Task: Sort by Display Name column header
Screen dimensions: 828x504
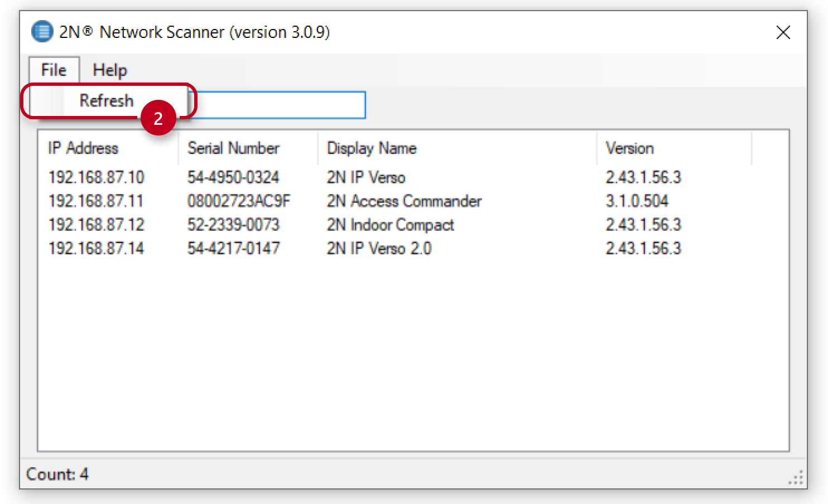Action: (x=457, y=148)
